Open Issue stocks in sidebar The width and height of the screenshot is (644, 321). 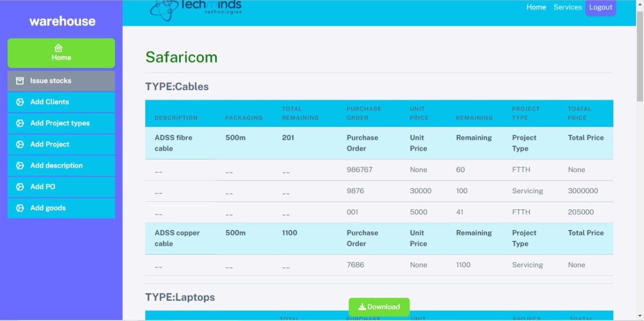(x=61, y=81)
